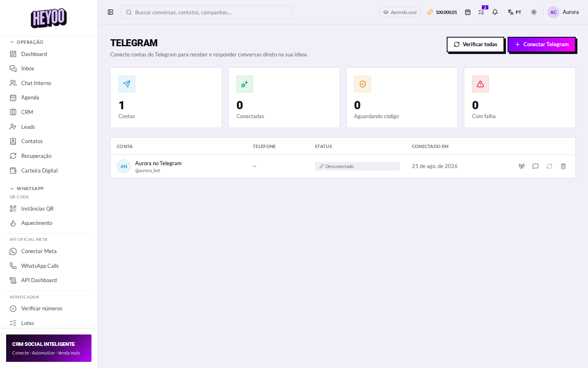Image resolution: width=588 pixels, height=368 pixels.
Task: Click the Lotes list icon
Action: (13, 323)
